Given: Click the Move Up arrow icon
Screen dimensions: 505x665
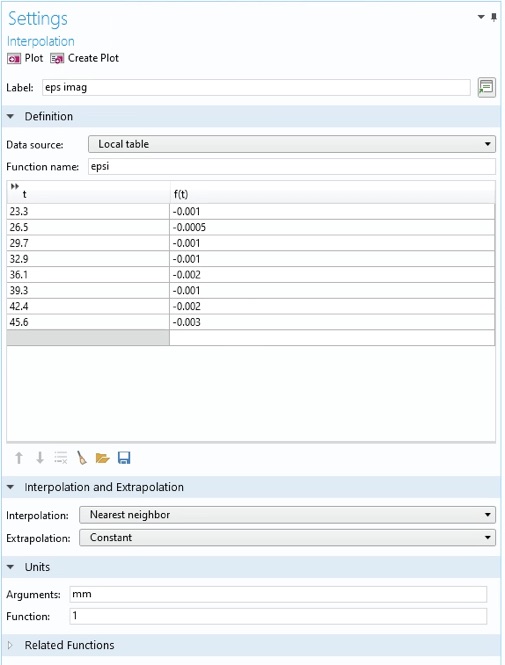Looking at the screenshot, I should point(19,458).
